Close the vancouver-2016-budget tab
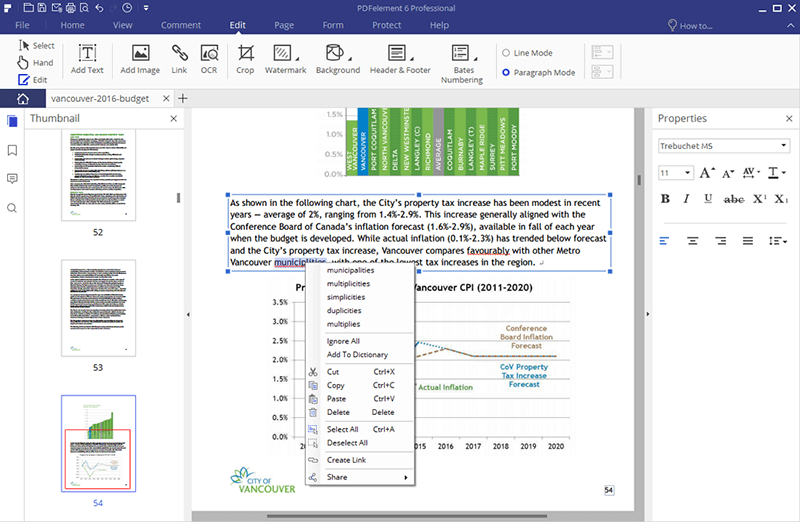The width and height of the screenshot is (800, 522). coord(166,98)
